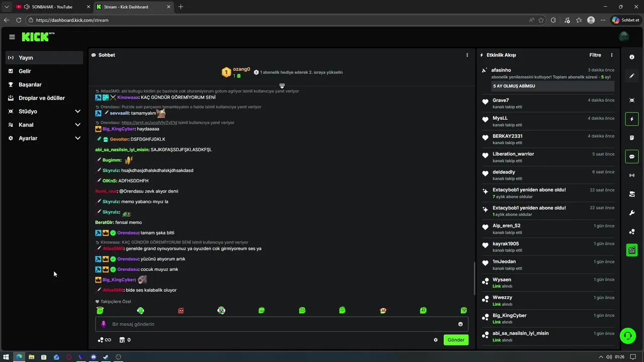This screenshot has height=362, width=644.
Task: Click the three-dots points icon in right rail
Action: pos(632,231)
